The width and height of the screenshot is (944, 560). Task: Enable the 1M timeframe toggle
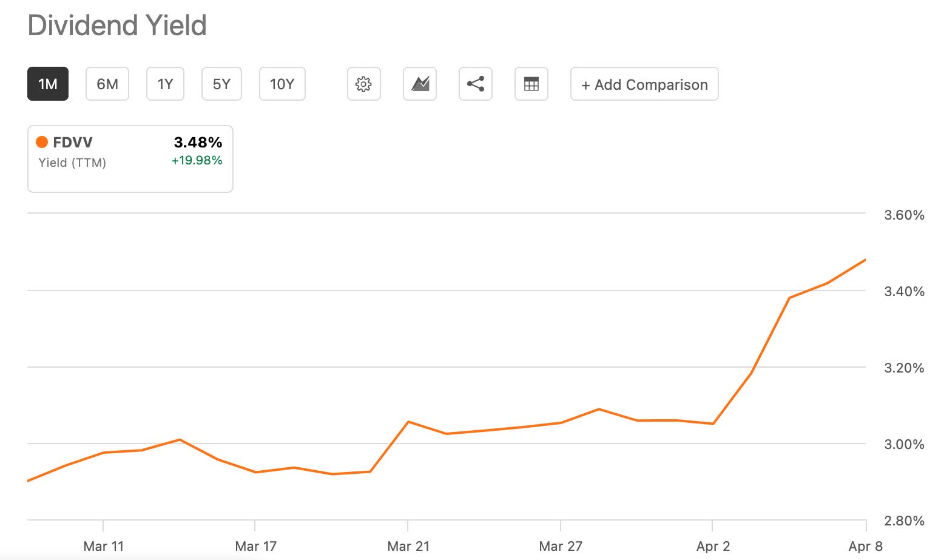click(x=47, y=84)
